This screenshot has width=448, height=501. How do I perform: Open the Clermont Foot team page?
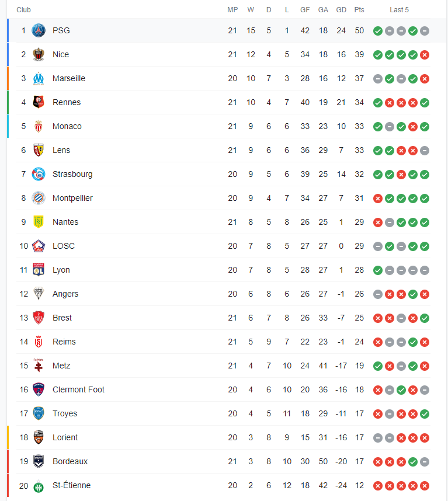78,389
